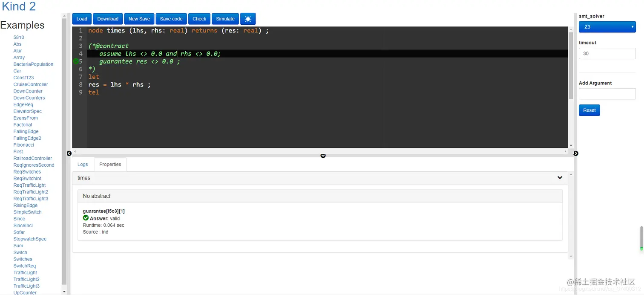
Task: Run the Check button
Action: click(x=199, y=19)
